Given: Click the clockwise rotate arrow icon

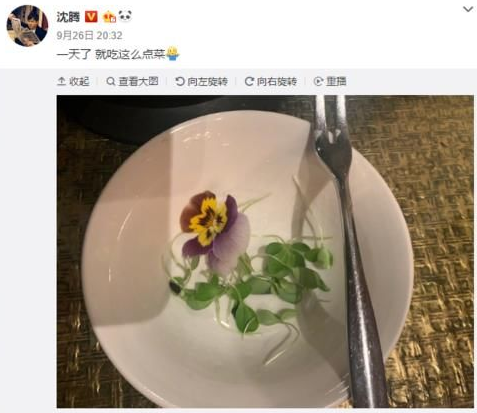Looking at the screenshot, I should coord(249,81).
